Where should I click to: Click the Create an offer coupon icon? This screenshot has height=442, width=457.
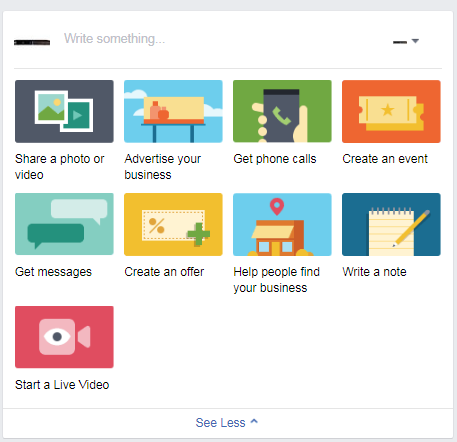(173, 224)
